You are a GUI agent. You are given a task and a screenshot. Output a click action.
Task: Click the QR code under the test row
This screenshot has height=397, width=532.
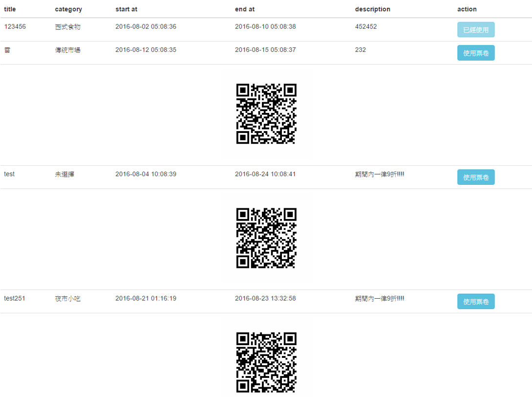click(266, 238)
